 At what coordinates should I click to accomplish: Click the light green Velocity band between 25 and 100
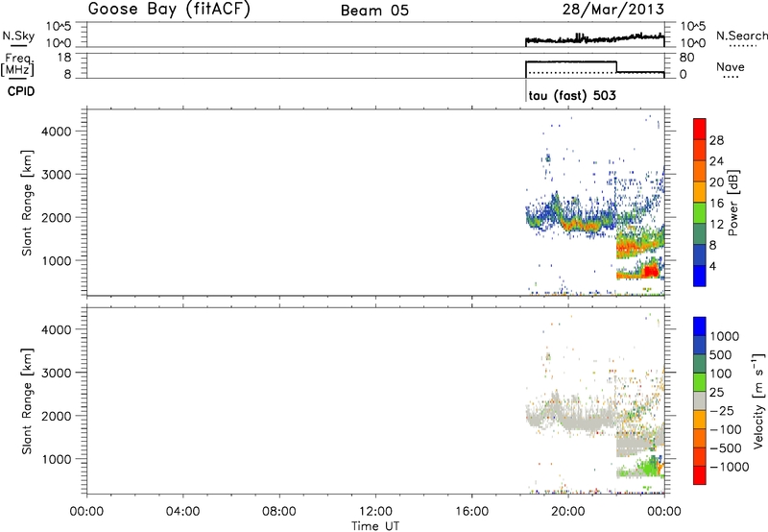click(x=700, y=382)
